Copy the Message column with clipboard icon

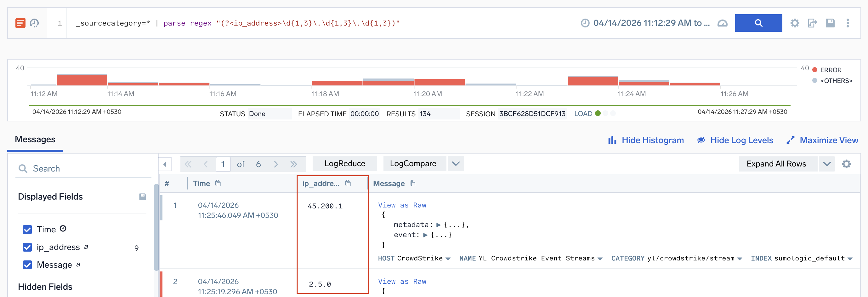412,183
